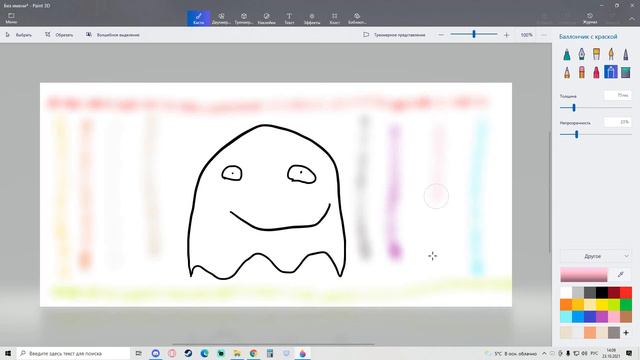Select the Marker brush
This screenshot has width=640, height=360.
tap(567, 54)
